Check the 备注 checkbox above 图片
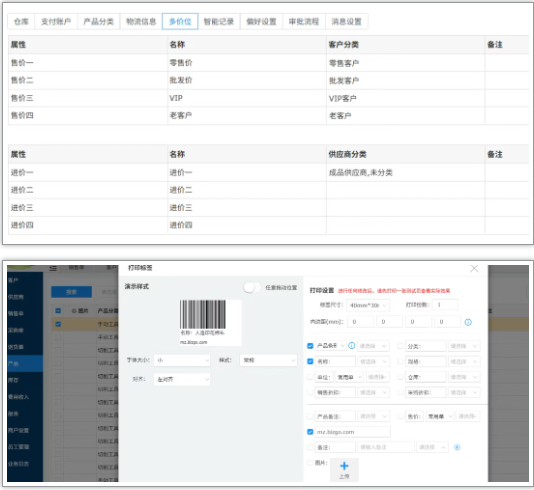 coord(310,447)
